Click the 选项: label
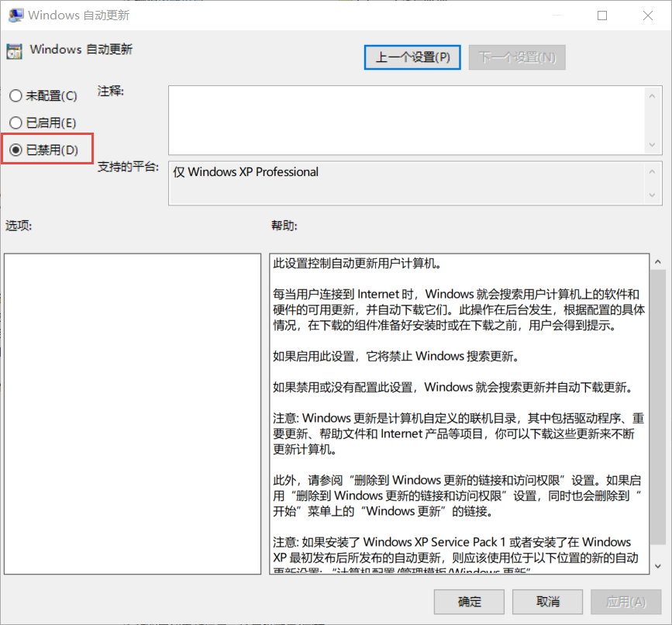 (x=19, y=226)
